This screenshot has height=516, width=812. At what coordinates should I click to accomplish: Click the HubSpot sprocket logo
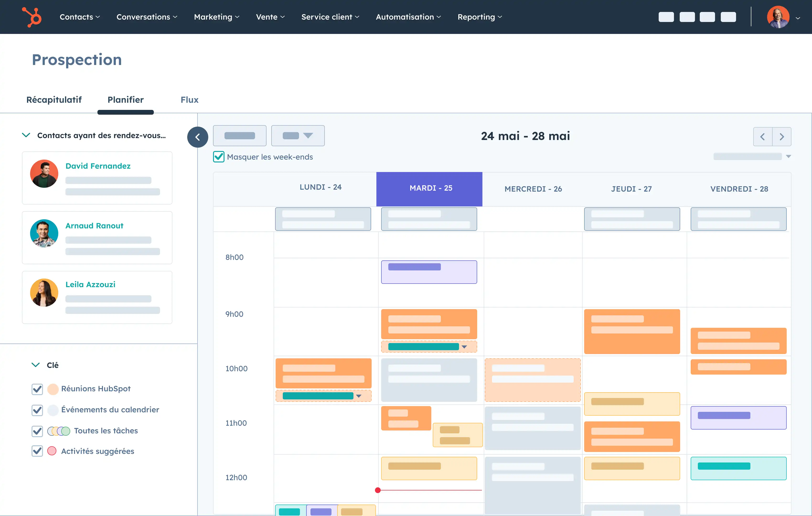(32, 17)
